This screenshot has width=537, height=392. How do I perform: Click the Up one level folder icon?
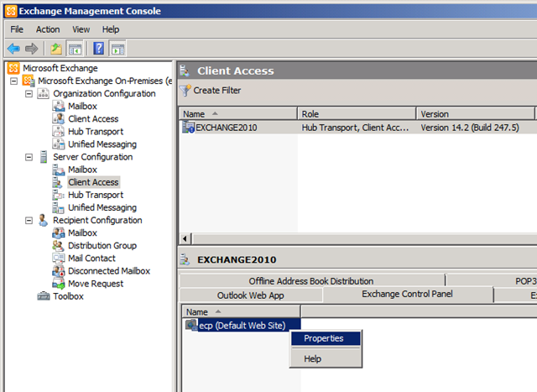(56, 49)
